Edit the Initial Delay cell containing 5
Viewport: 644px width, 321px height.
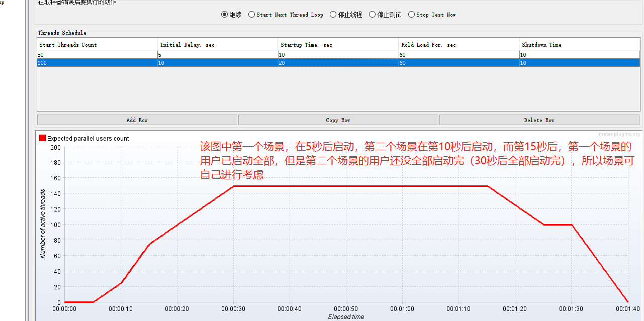tap(217, 55)
